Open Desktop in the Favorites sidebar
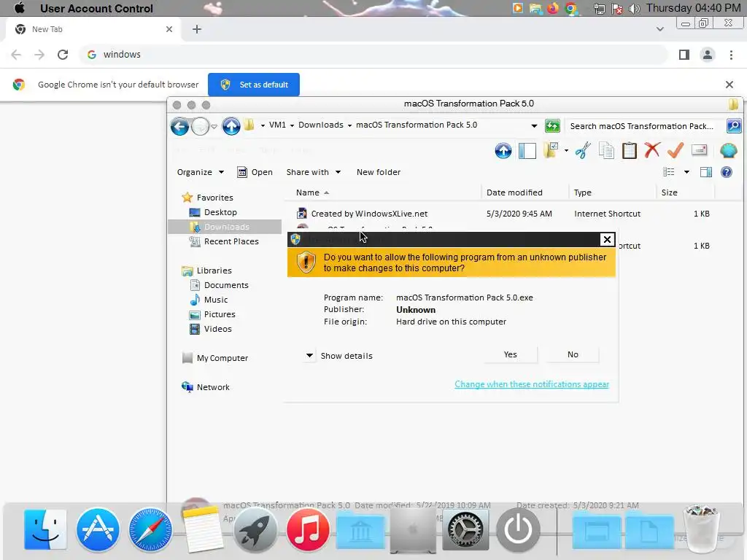The image size is (747, 560). coord(220,212)
